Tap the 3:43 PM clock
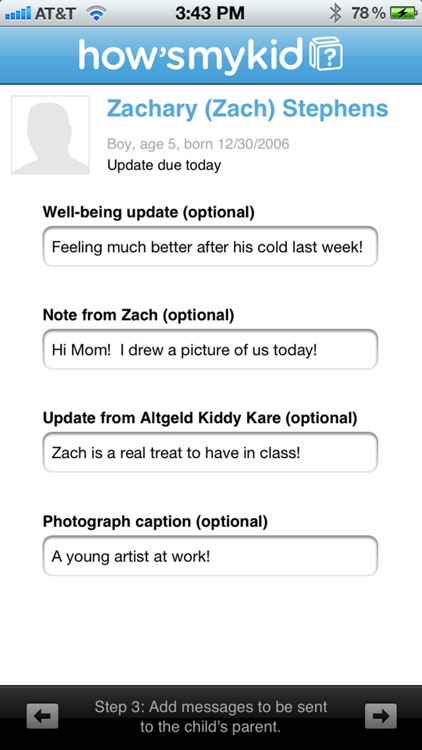This screenshot has width=422, height=750. point(210,13)
